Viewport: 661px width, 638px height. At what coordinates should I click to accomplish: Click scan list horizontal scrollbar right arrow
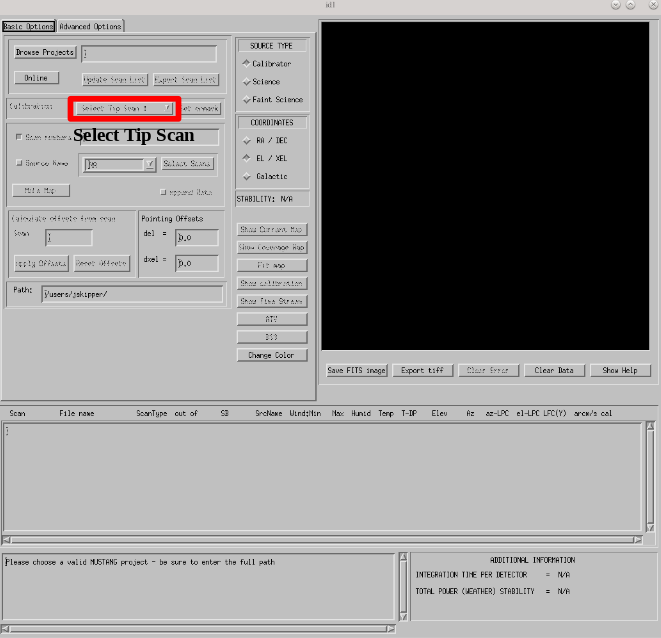coord(638,539)
